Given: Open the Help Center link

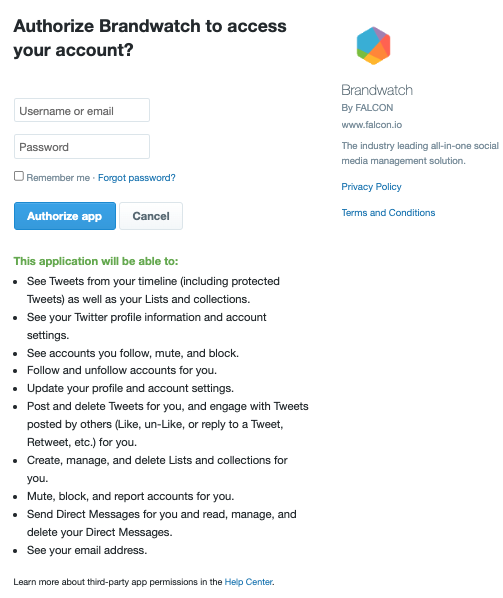Looking at the screenshot, I should coord(249,582).
